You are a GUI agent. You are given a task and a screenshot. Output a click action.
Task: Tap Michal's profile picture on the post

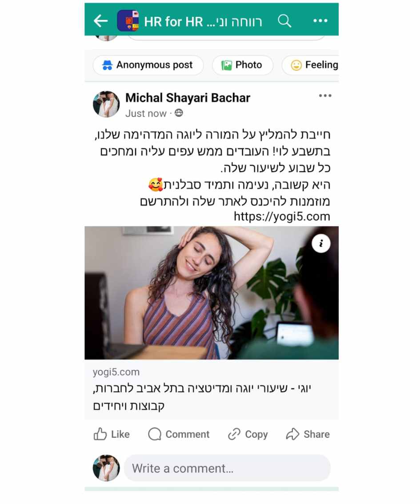[106, 104]
